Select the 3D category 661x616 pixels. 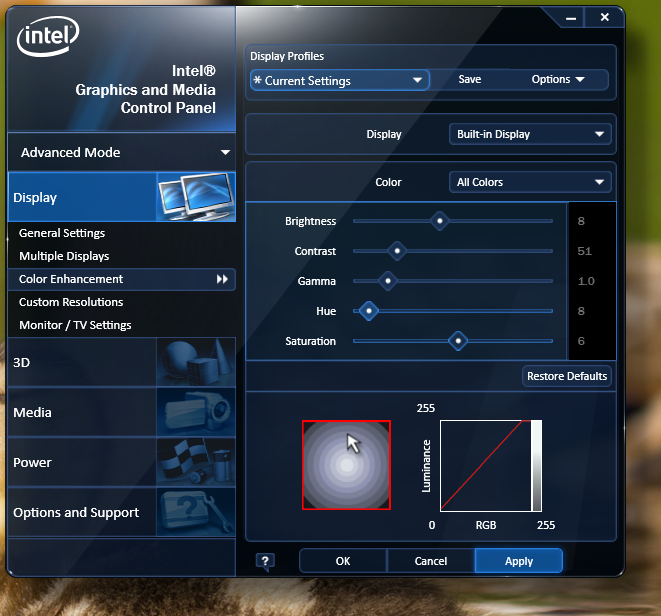[122, 362]
